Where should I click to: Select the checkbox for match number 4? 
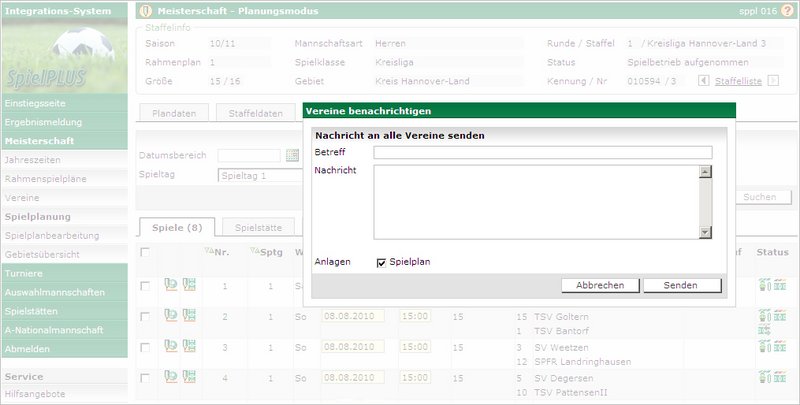[x=145, y=378]
